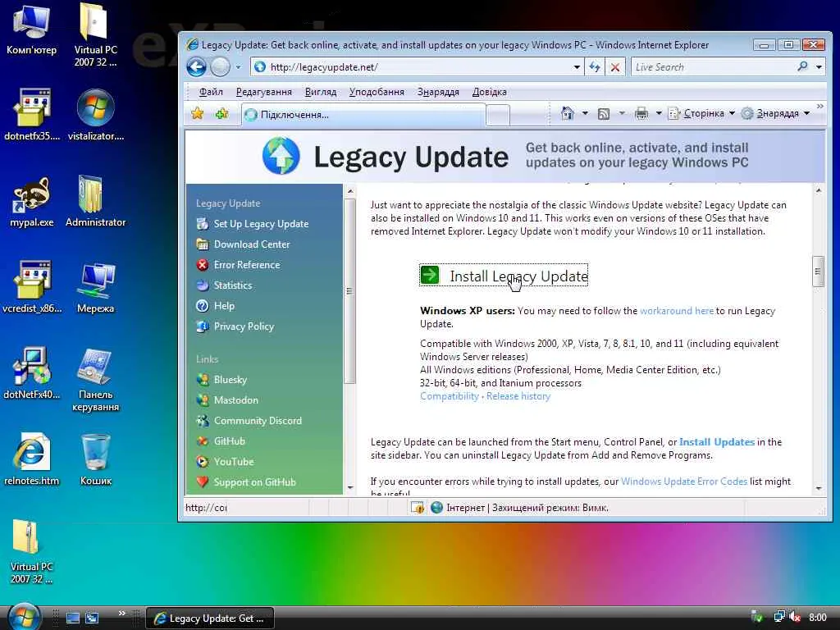Image resolution: width=840 pixels, height=630 pixels.
Task: Click in the Live Search box
Action: pyautogui.click(x=713, y=67)
